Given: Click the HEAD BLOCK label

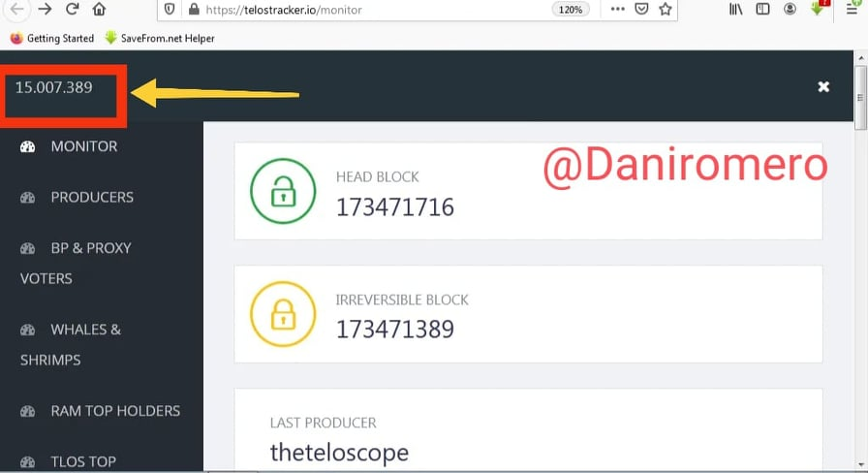Looking at the screenshot, I should pyautogui.click(x=378, y=176).
